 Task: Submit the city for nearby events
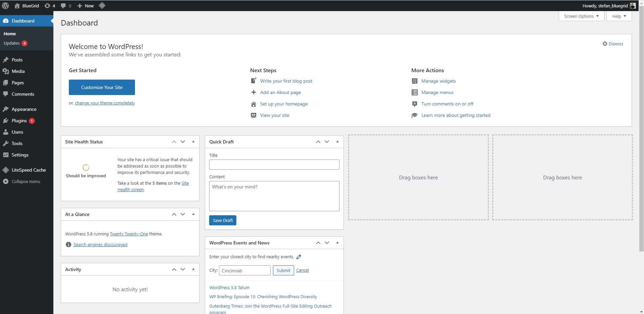click(x=283, y=270)
